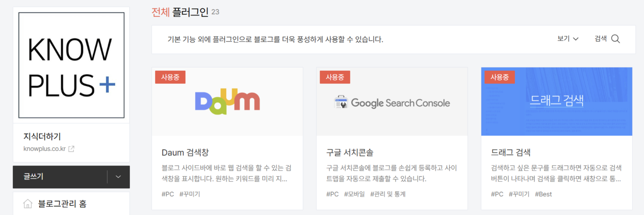Select the Daum 검색창 plugin title

pyautogui.click(x=185, y=152)
